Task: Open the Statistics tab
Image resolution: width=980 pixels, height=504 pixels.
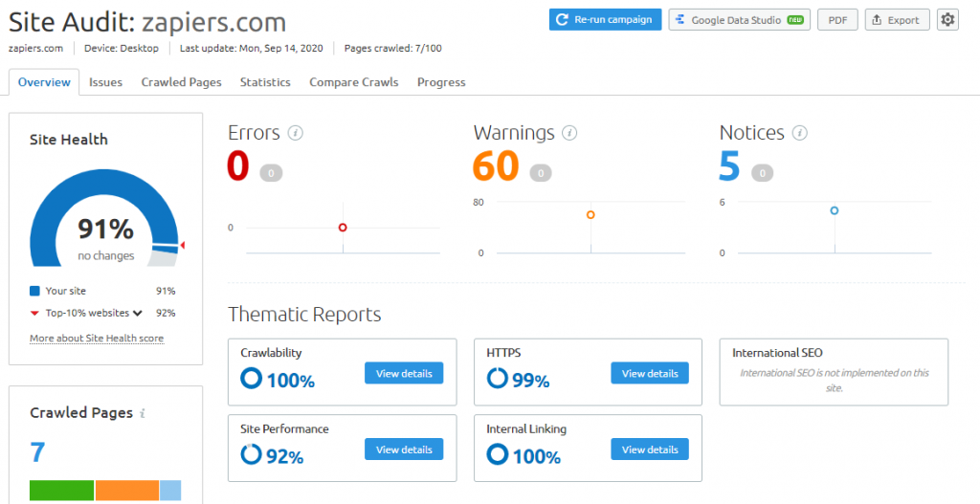Action: [x=265, y=82]
